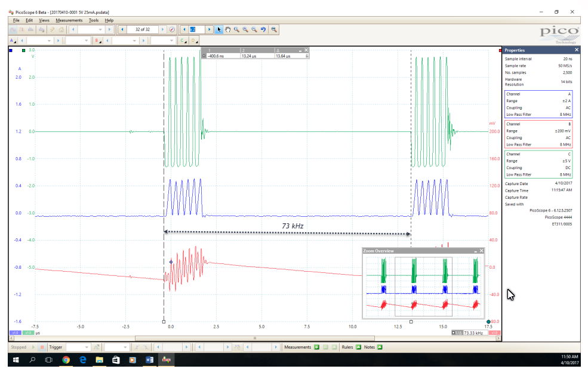
Task: Click the green Channel C ruler handle
Action: 24,50
